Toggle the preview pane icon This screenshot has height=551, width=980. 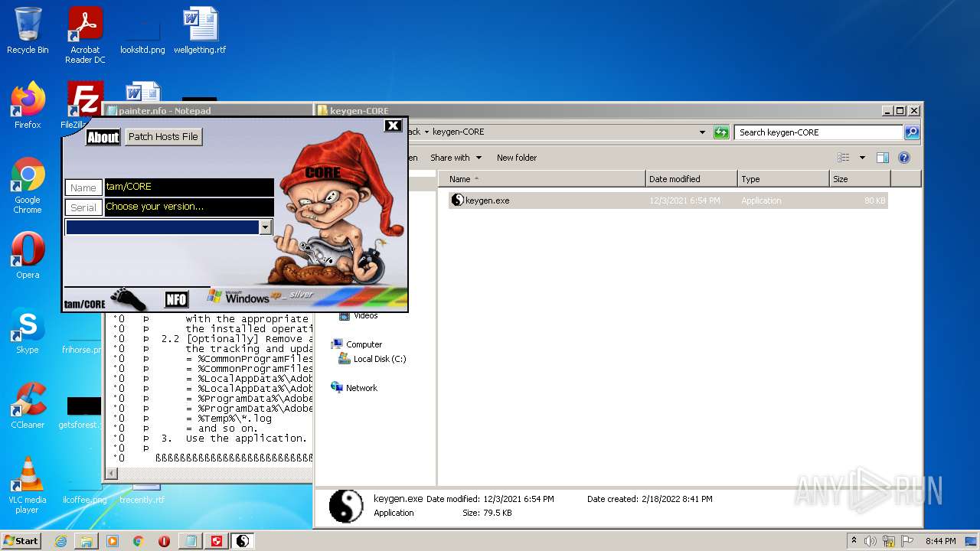883,158
